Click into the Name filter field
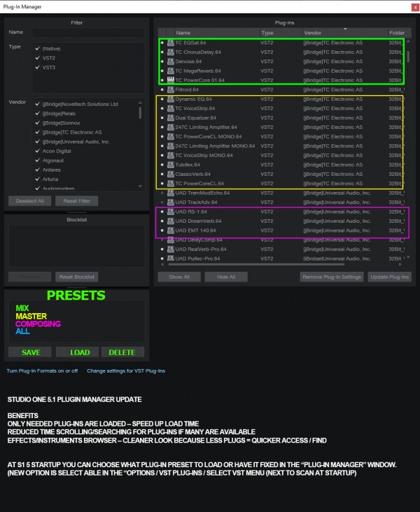Screen dimensions: 420x512 [87, 32]
